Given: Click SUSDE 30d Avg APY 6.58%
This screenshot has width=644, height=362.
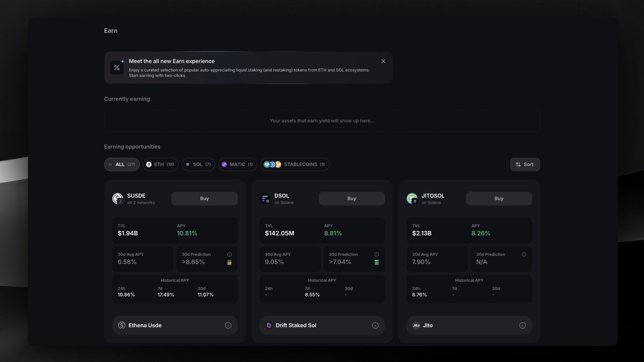Looking at the screenshot, I should click(127, 262).
